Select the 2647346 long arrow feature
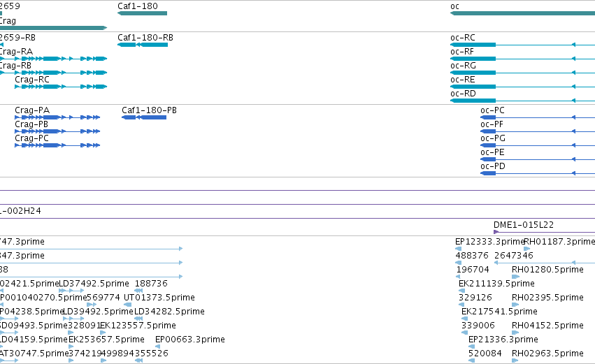The width and height of the screenshot is (595, 364). [545, 263]
